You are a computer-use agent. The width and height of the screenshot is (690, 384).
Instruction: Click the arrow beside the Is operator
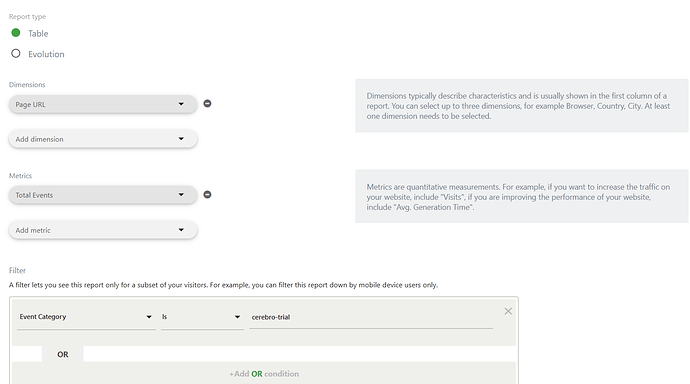pos(237,317)
